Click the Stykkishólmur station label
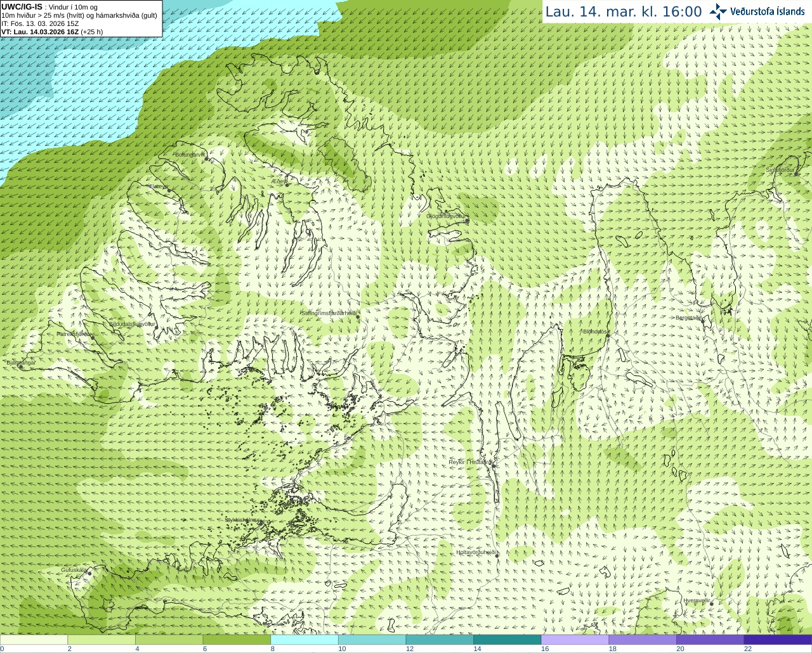 (x=243, y=520)
